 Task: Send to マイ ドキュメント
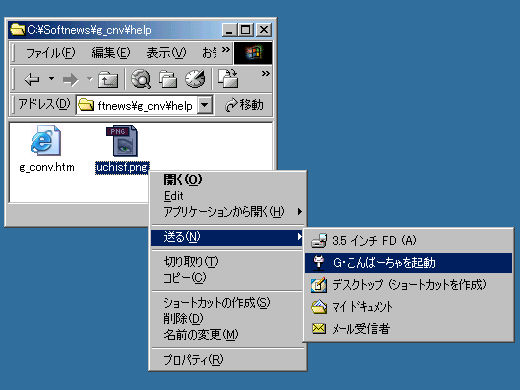(x=408, y=307)
